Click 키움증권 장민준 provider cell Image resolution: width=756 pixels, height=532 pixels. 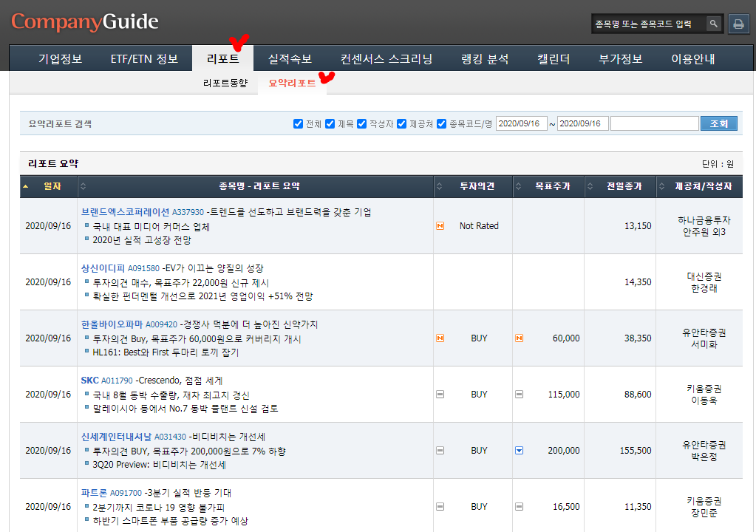[704, 507]
